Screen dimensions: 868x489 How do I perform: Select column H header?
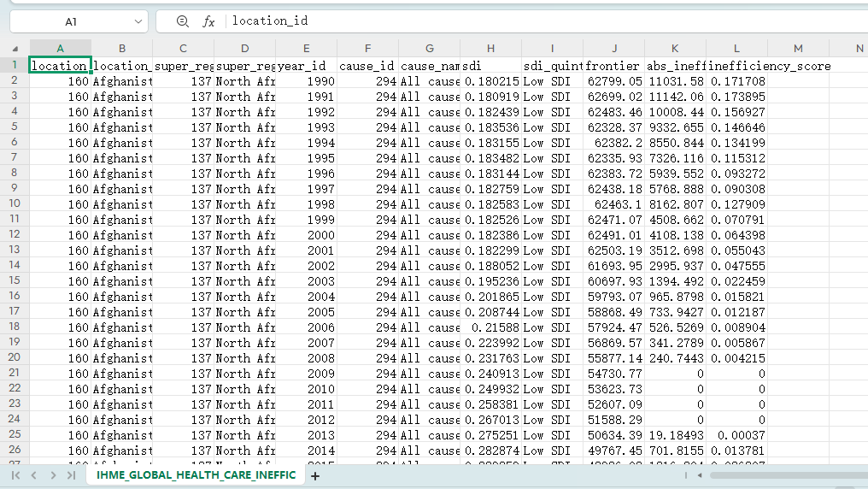490,49
